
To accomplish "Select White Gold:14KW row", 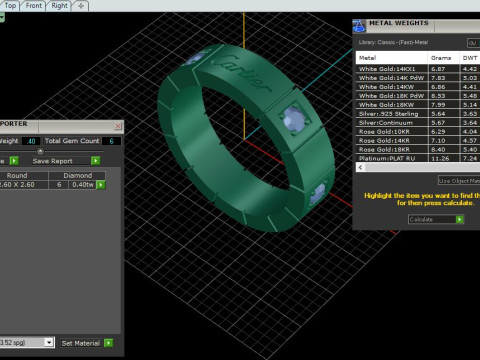I will (418, 87).
